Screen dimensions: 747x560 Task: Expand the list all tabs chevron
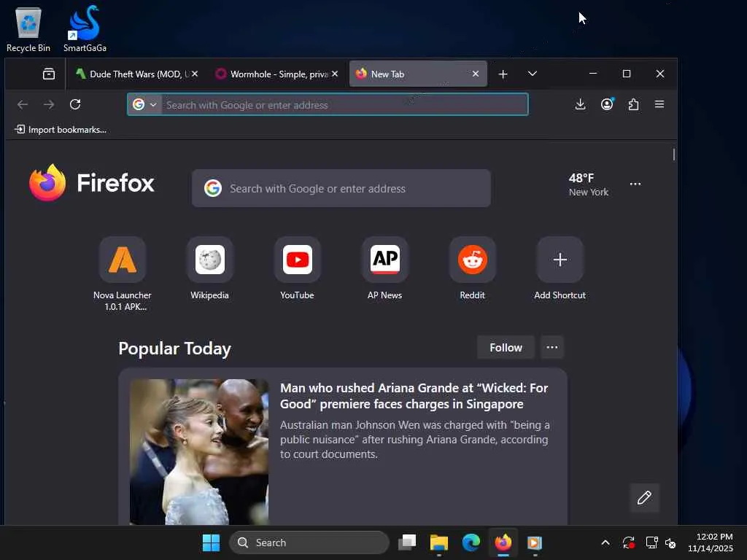click(533, 74)
